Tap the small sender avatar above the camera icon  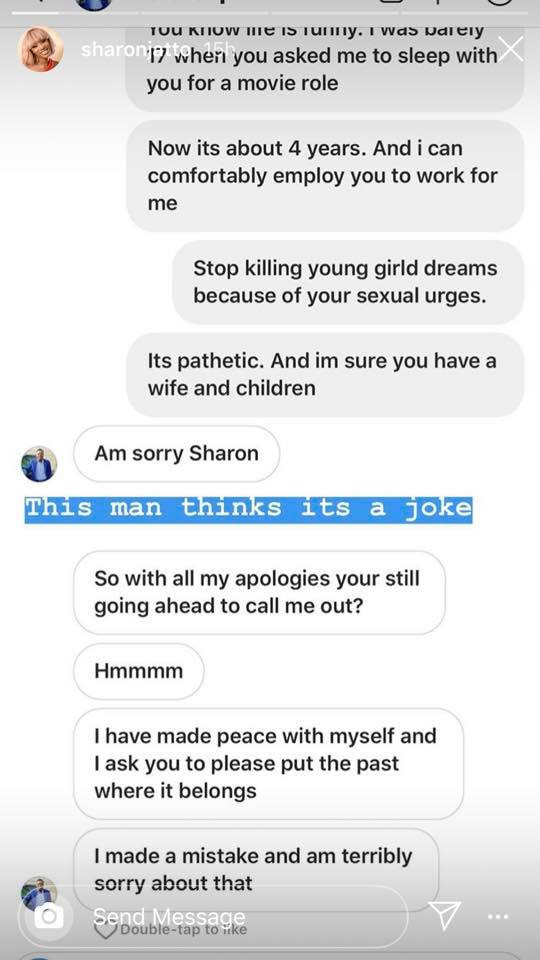(39, 892)
